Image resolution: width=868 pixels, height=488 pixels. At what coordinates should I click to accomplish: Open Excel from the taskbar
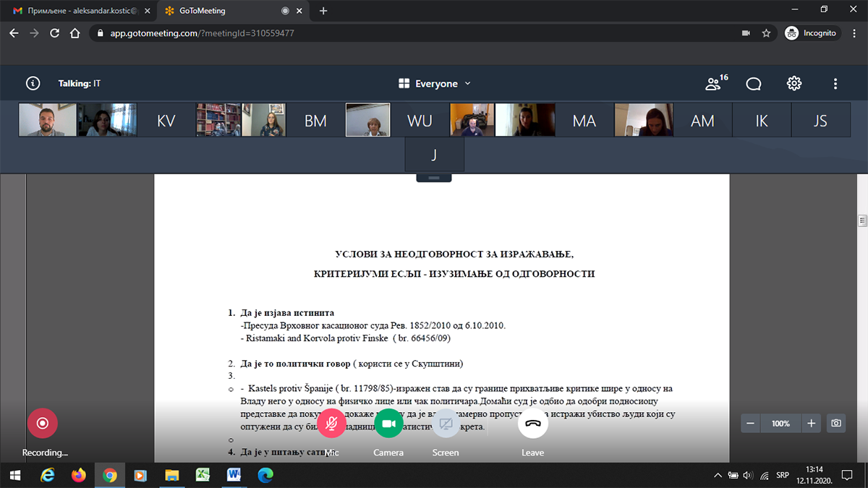tap(203, 475)
